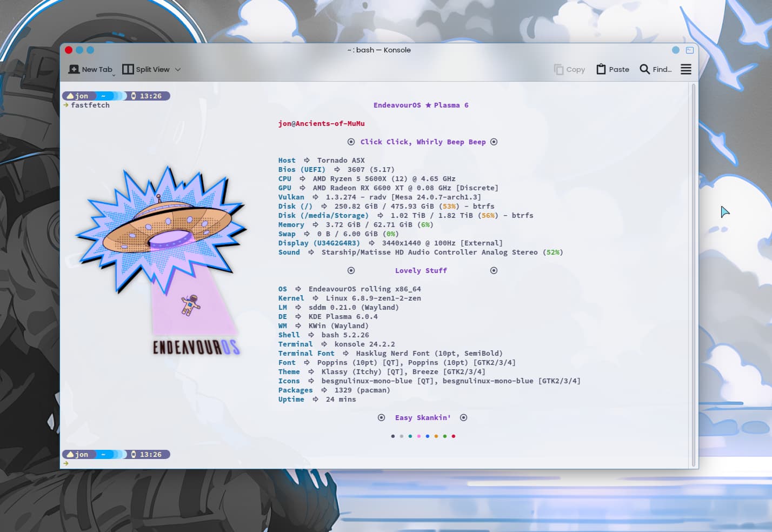The height and width of the screenshot is (532, 772).
Task: Click the red color dot in fastfetch palette
Action: click(453, 436)
